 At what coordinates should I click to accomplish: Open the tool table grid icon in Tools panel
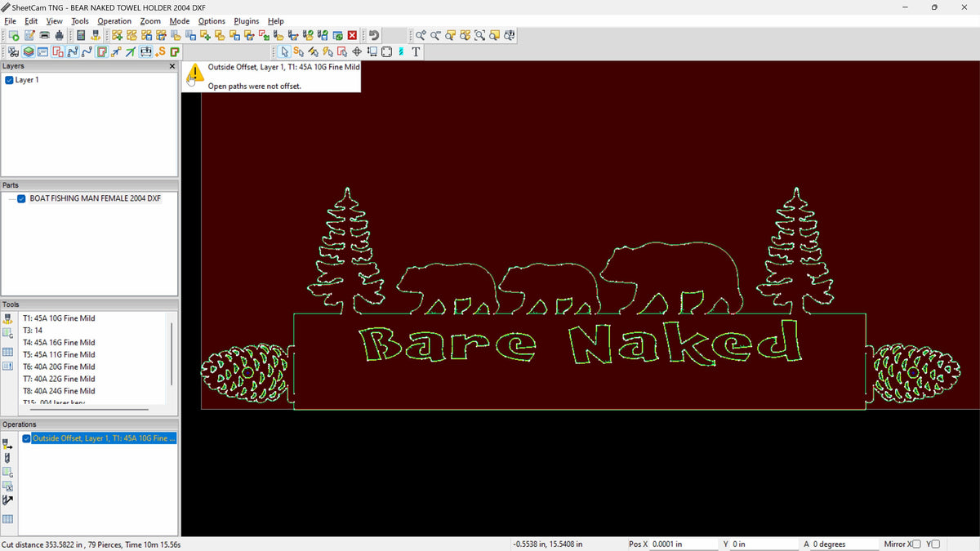point(8,352)
